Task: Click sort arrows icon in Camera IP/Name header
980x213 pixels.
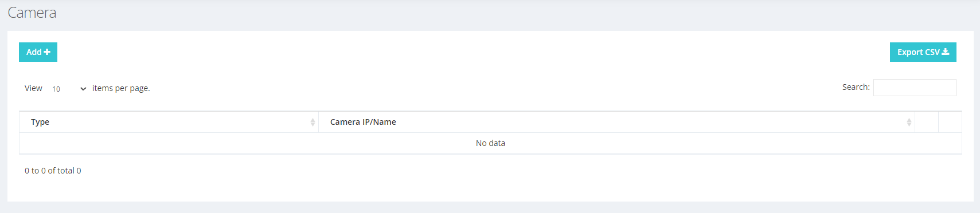Action: pos(909,122)
